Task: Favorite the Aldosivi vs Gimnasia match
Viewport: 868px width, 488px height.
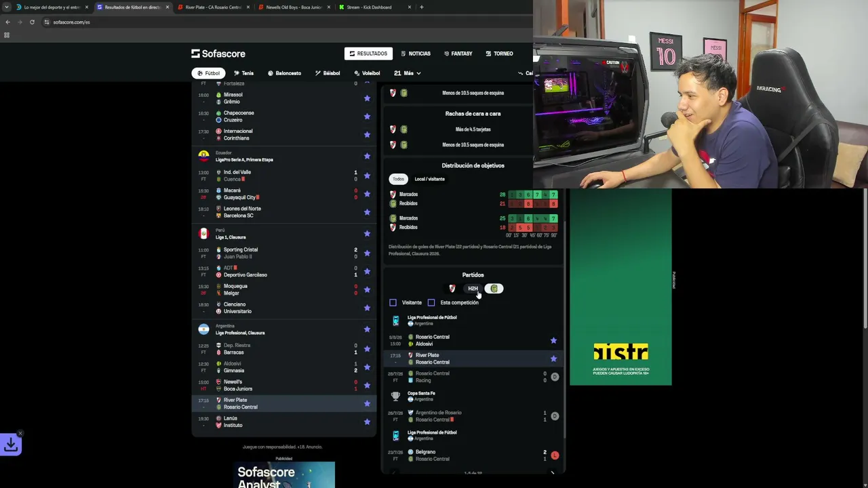Action: tap(367, 367)
